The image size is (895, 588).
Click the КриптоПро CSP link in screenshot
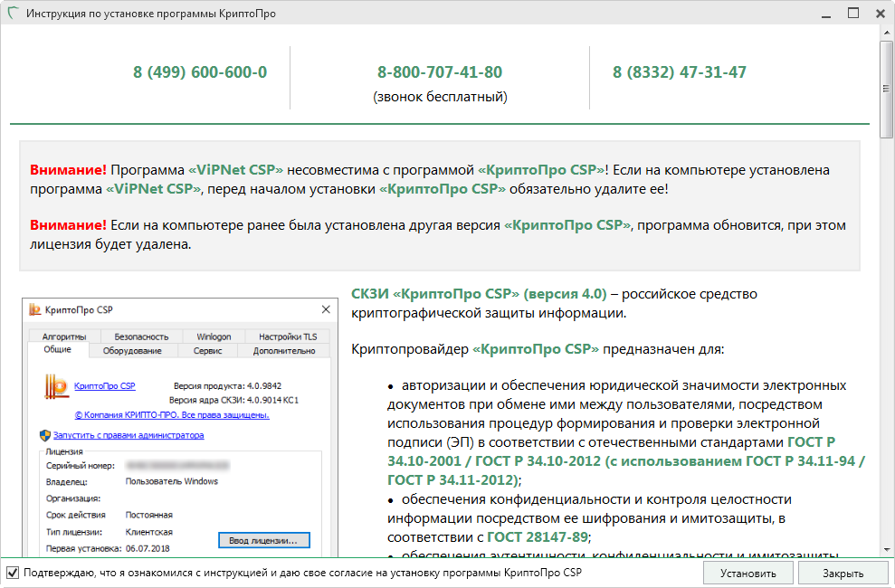[x=104, y=386]
